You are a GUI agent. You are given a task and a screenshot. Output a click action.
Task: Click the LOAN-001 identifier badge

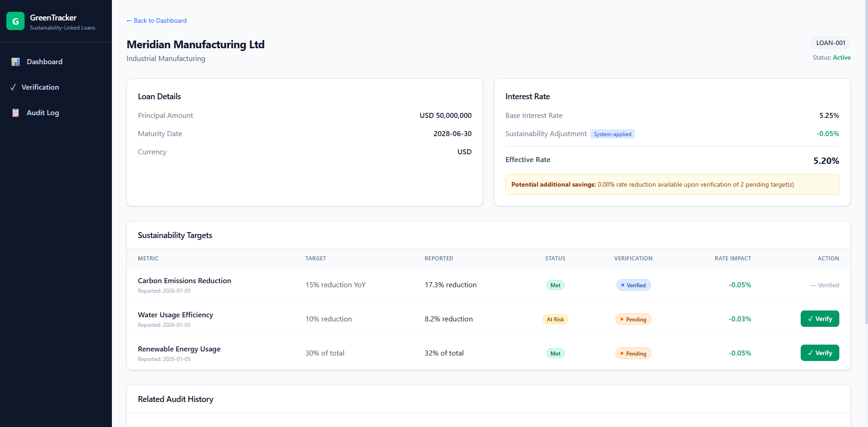tap(831, 43)
